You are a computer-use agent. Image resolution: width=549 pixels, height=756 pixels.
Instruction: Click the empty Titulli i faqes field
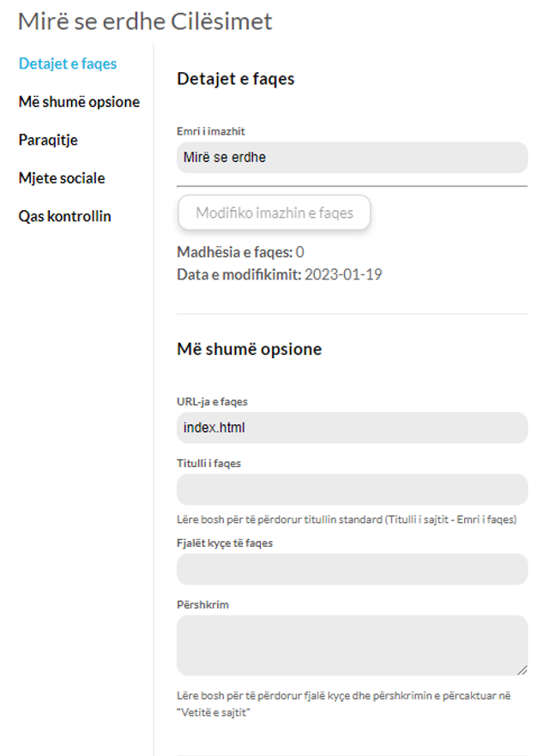coord(353,489)
